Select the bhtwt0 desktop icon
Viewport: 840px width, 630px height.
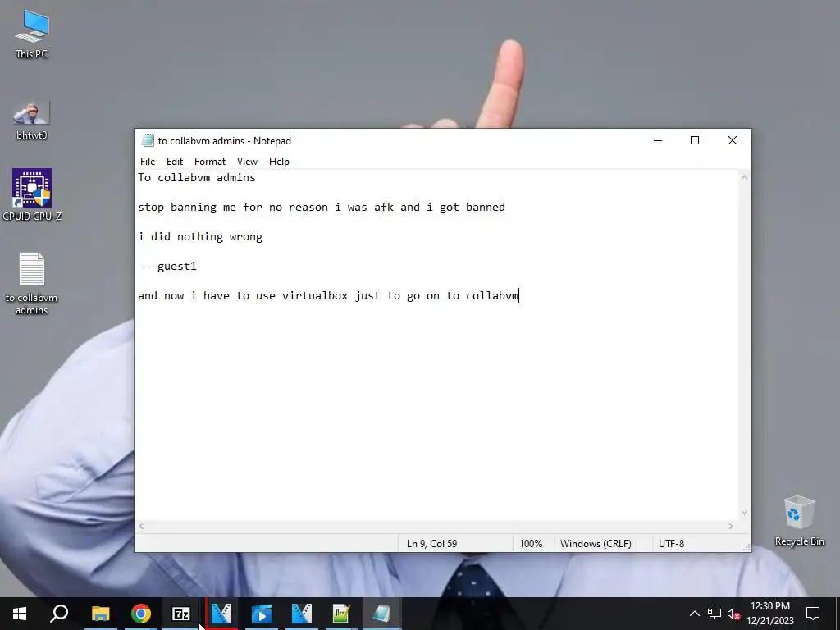click(32, 120)
